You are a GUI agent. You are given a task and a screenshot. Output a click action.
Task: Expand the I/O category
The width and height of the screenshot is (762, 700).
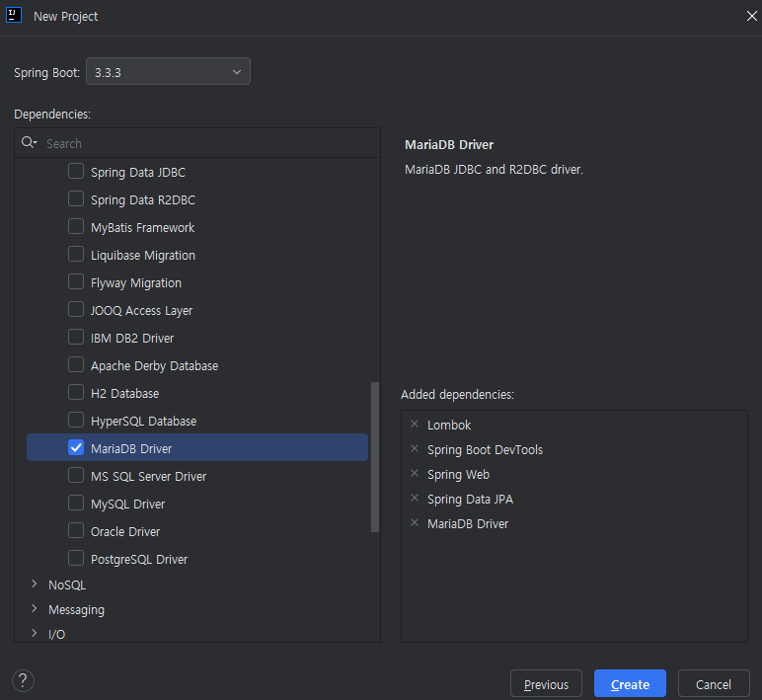tap(34, 634)
